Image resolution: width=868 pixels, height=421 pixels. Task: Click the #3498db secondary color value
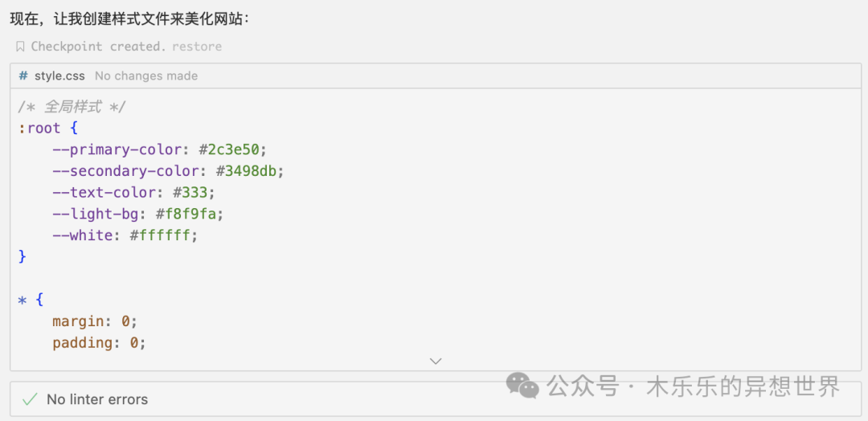pyautogui.click(x=250, y=171)
